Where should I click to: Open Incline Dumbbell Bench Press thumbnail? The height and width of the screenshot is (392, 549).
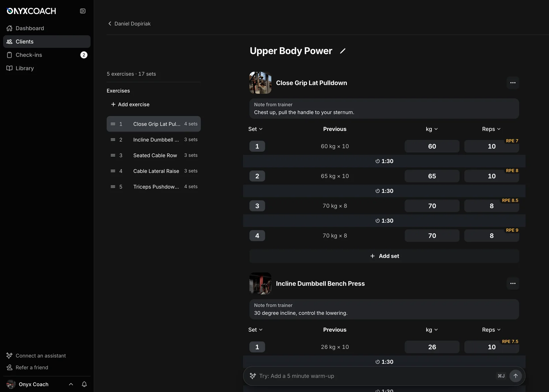click(260, 284)
